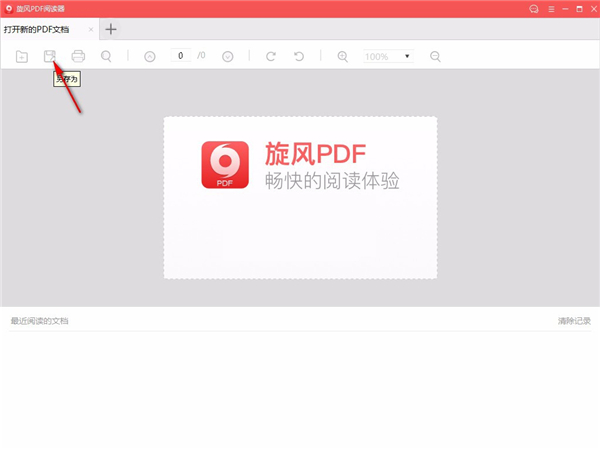Viewport: 600px width, 450px height.
Task: Close the PDF reader window
Action: point(593,9)
